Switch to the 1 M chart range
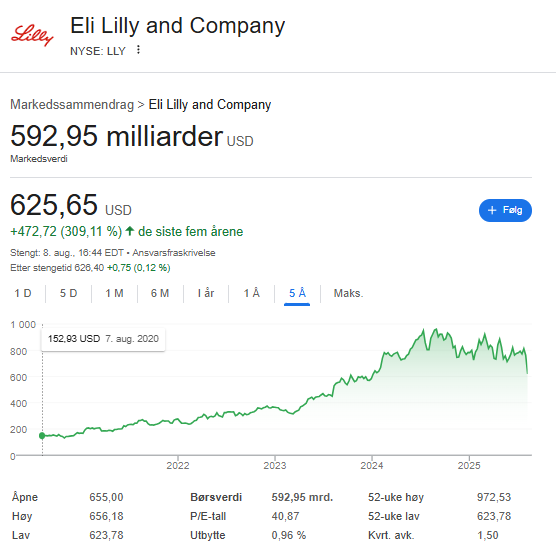This screenshot has height=559, width=556. point(114,293)
